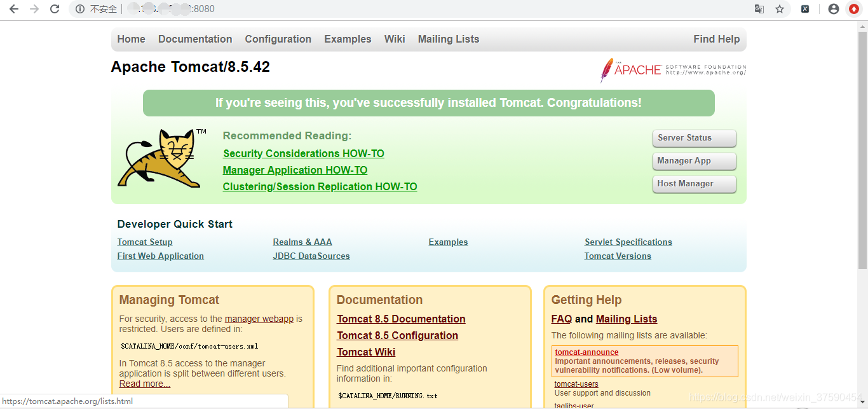This screenshot has height=409, width=868.
Task: Open the Tomcat Wiki link
Action: pyautogui.click(x=366, y=352)
